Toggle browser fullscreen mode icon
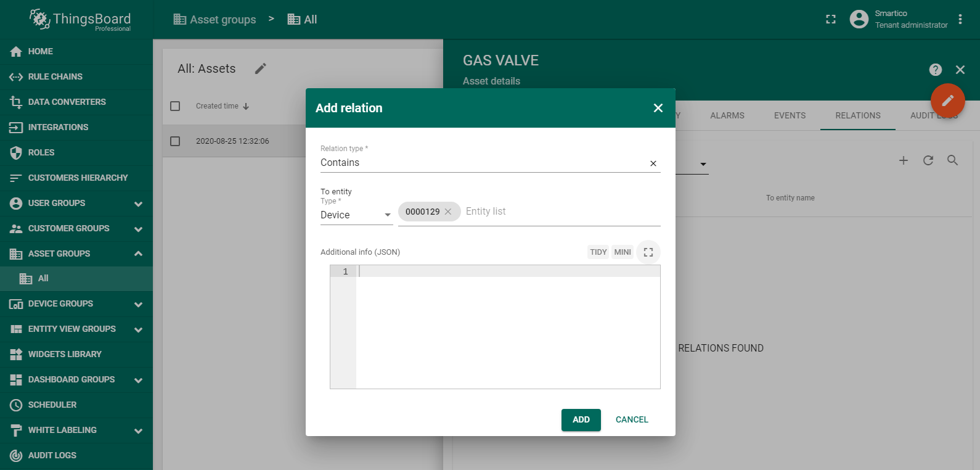This screenshot has height=470, width=980. tap(831, 19)
